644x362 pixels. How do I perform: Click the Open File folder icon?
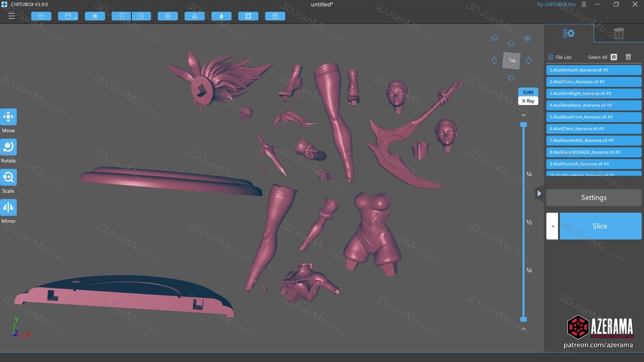click(41, 16)
